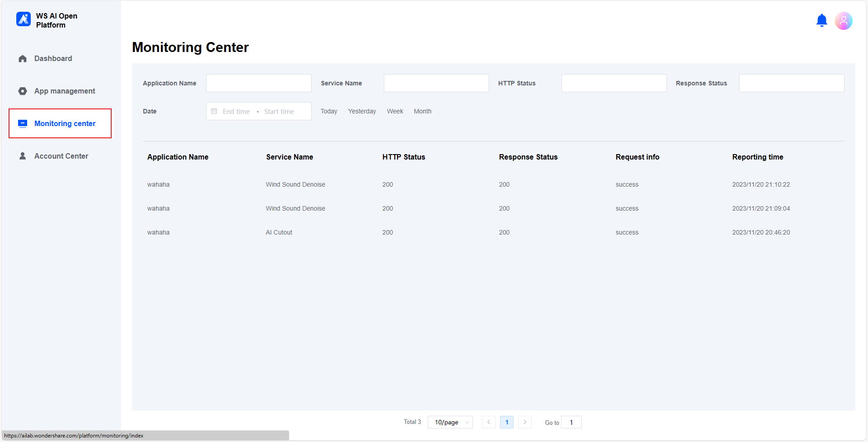Filter by Week
This screenshot has height=442, width=868.
[x=395, y=111]
